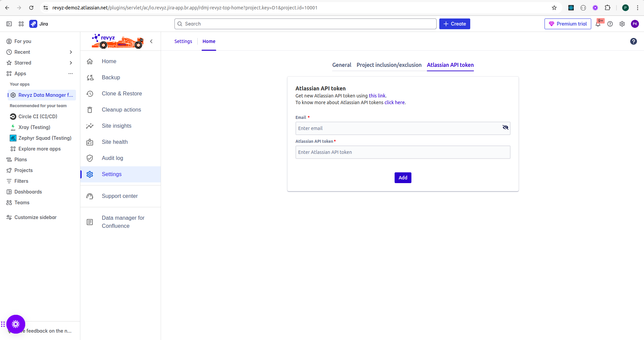
Task: Open Audit log shield icon
Action: 90,158
